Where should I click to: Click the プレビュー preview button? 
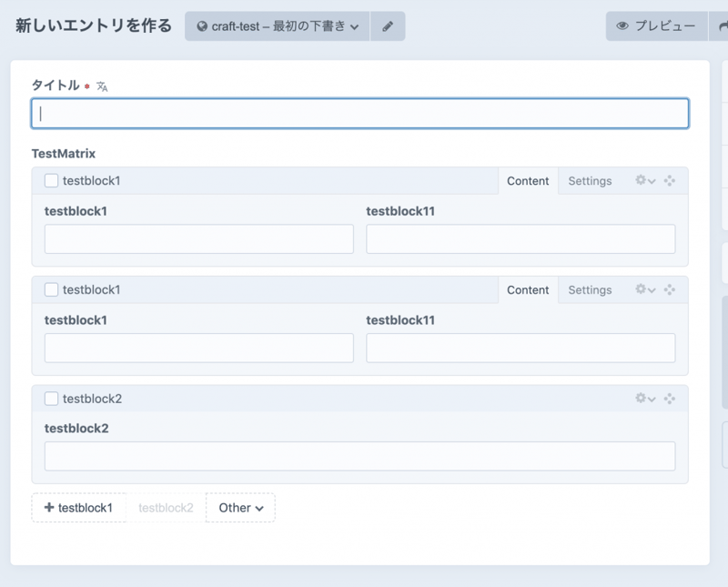pos(656,26)
